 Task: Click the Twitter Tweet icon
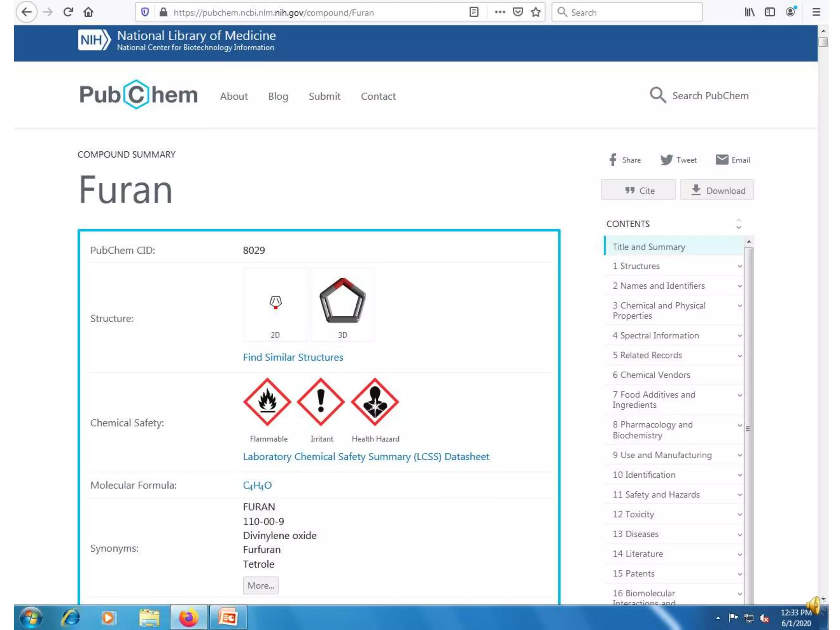click(x=667, y=160)
